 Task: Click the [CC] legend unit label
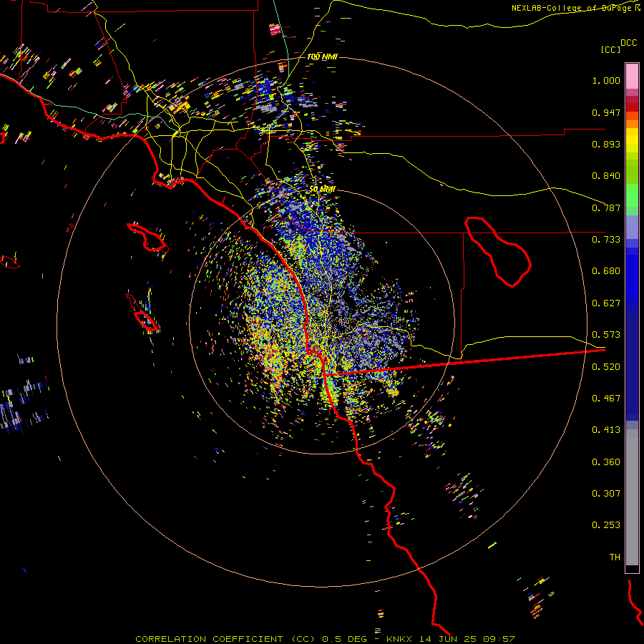[610, 49]
